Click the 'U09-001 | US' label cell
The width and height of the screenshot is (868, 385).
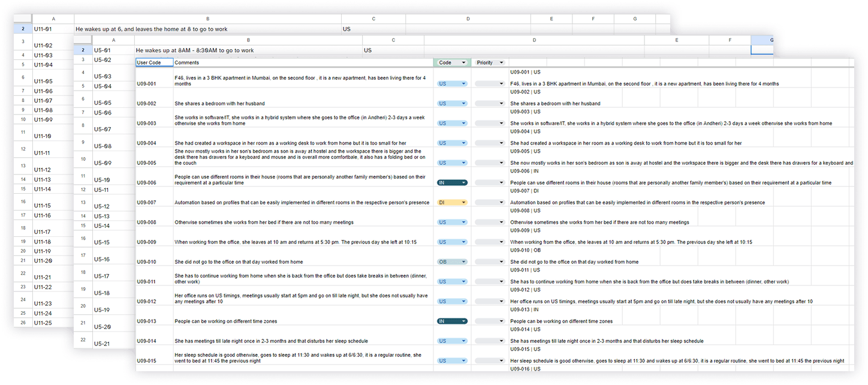pos(525,72)
